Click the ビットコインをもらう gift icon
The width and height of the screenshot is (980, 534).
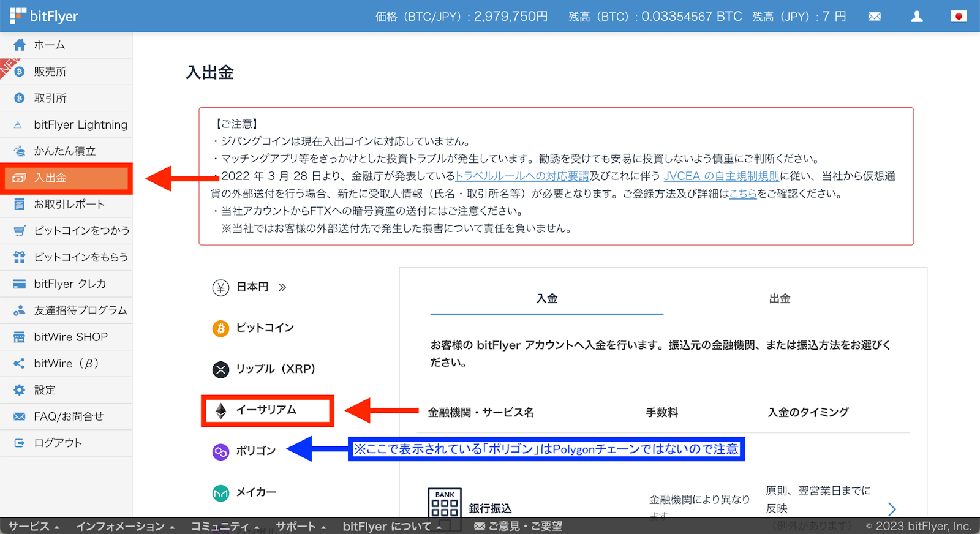pos(20,257)
